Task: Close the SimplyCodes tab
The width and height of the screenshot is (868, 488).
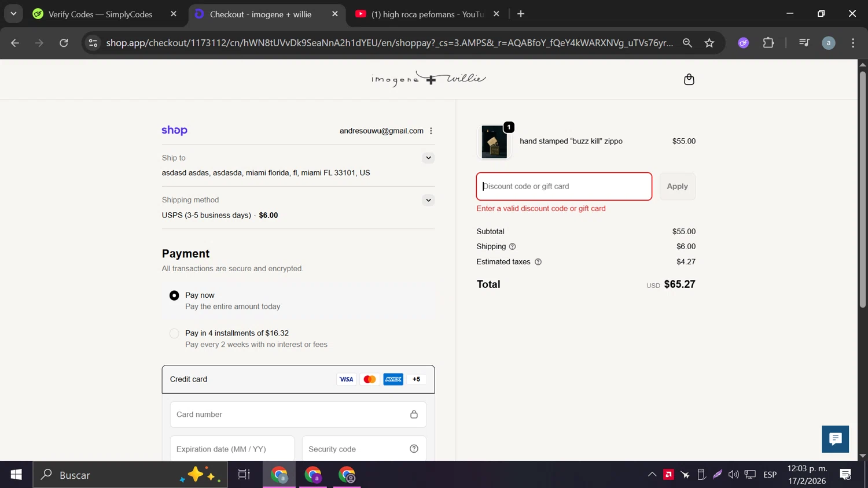Action: pyautogui.click(x=174, y=14)
